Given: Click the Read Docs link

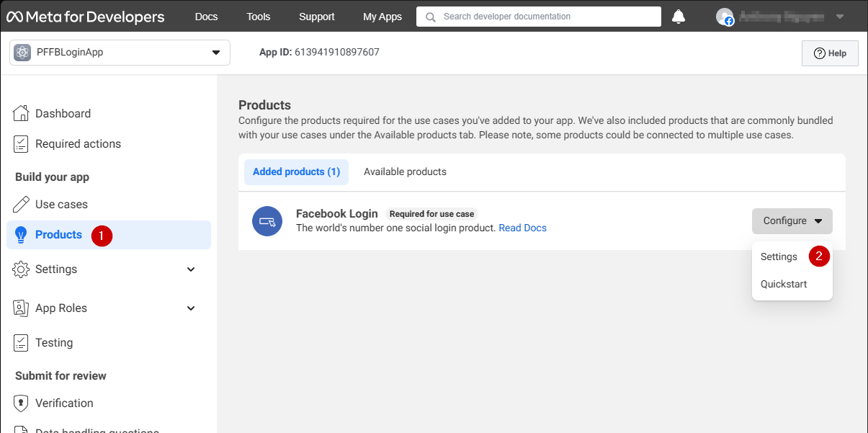Looking at the screenshot, I should click(522, 228).
